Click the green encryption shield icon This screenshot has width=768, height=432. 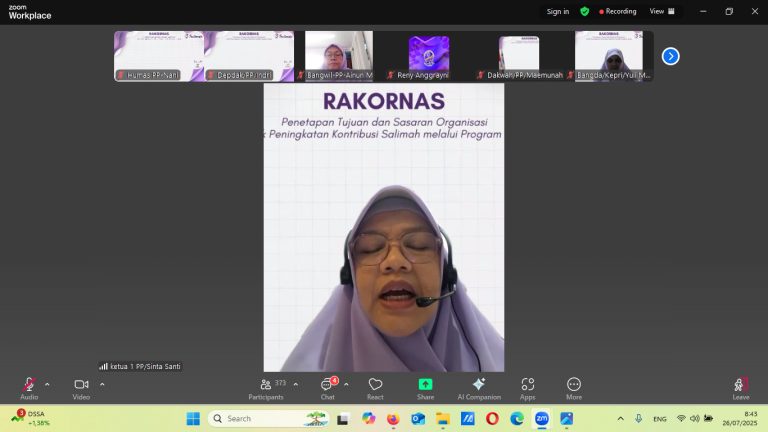(584, 11)
